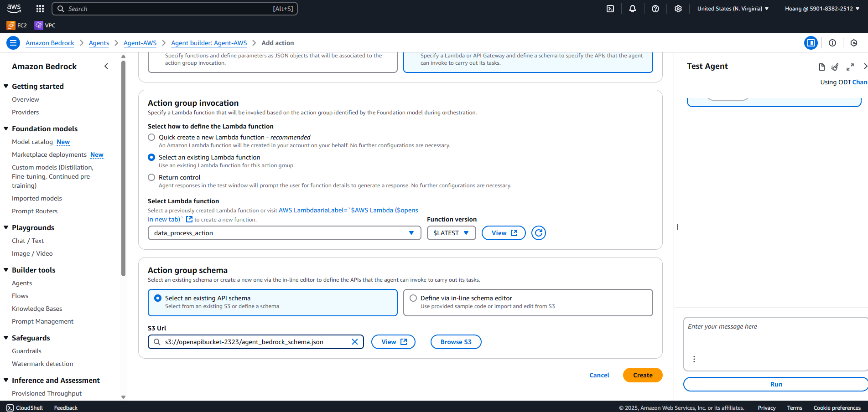Click the document icon in Test Agent

click(x=821, y=67)
